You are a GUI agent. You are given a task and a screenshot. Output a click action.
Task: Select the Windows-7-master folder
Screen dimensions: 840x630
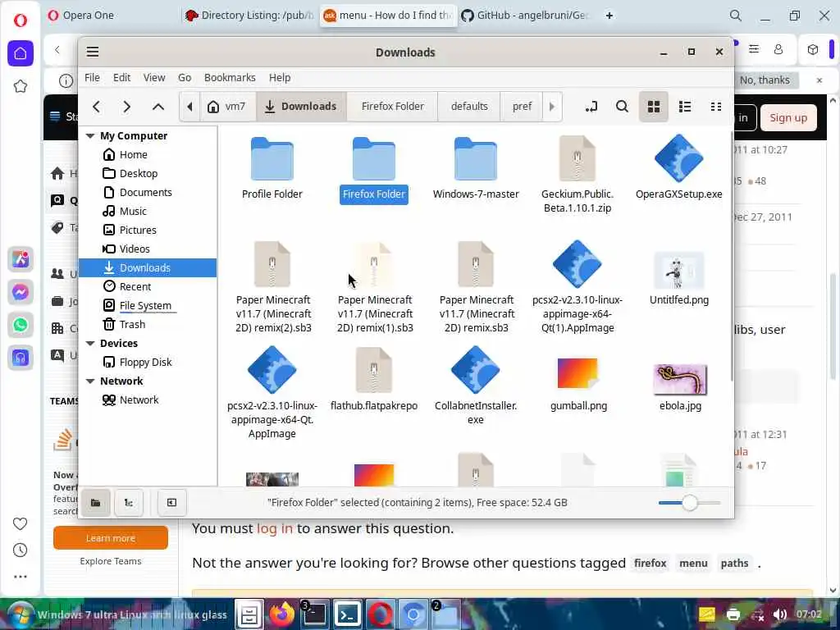(476, 160)
